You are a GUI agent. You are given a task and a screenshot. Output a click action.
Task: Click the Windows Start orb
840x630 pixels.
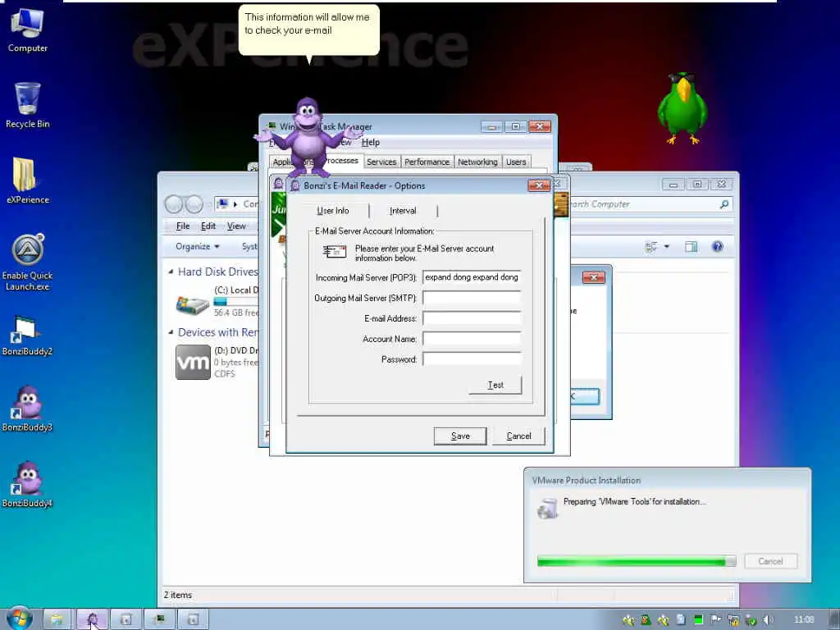pos(20,619)
